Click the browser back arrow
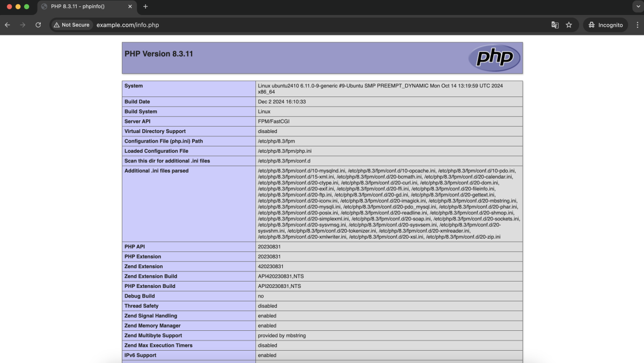644x363 pixels. (8, 25)
